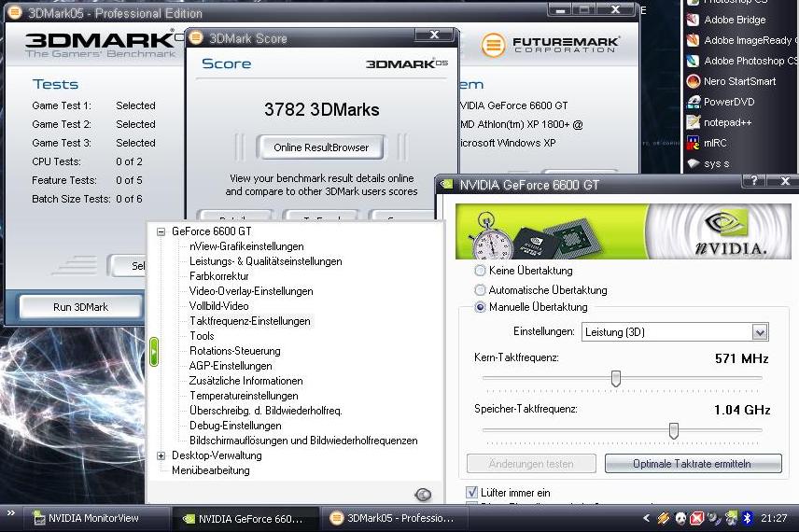Select Bildschirmauflösungen und Bildwiederholfrequenzen entry
This screenshot has width=799, height=532.
[303, 441]
